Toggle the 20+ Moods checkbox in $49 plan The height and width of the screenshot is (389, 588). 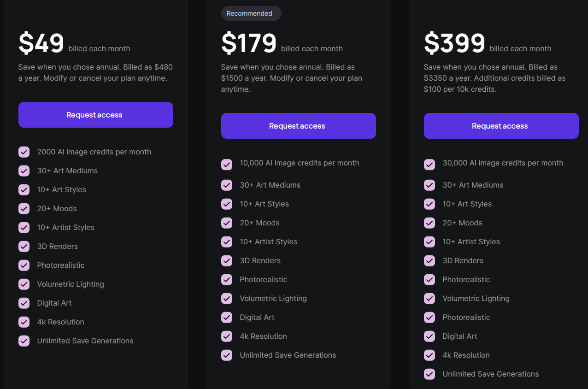pyautogui.click(x=24, y=209)
